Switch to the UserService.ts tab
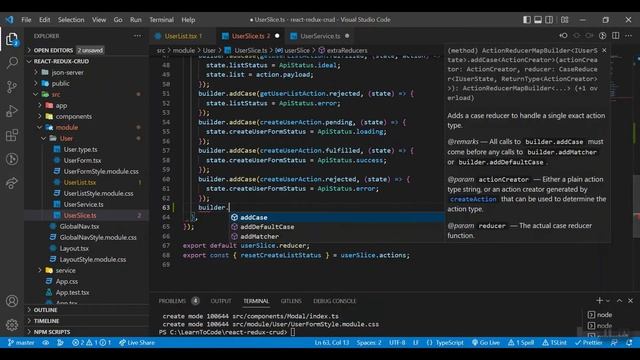 tap(320, 36)
